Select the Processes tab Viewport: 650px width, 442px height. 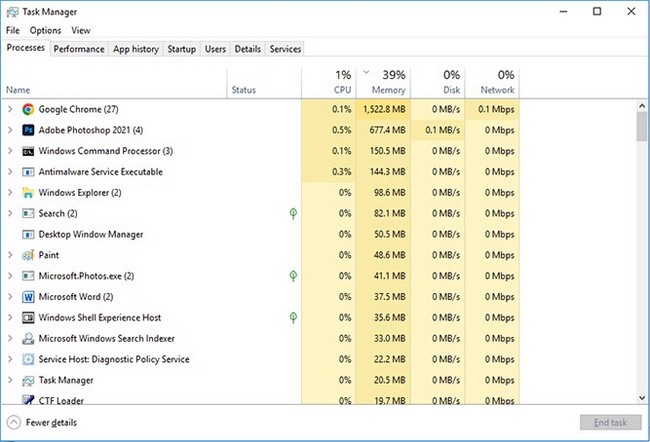pyautogui.click(x=26, y=48)
